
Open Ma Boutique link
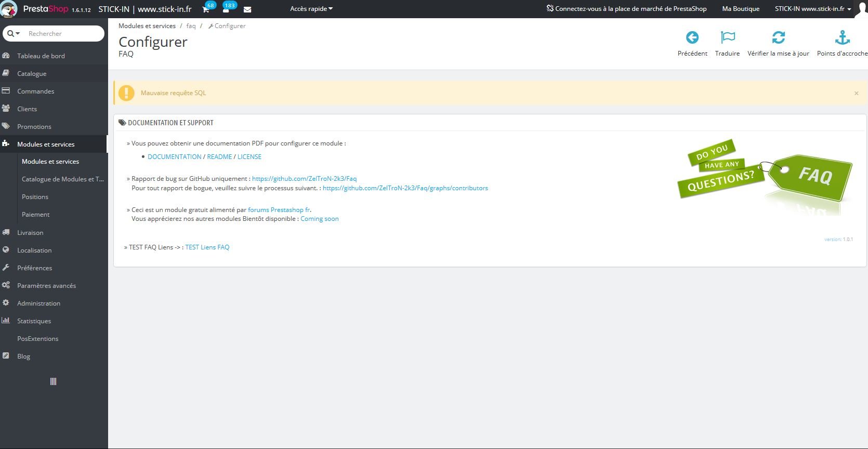point(741,9)
